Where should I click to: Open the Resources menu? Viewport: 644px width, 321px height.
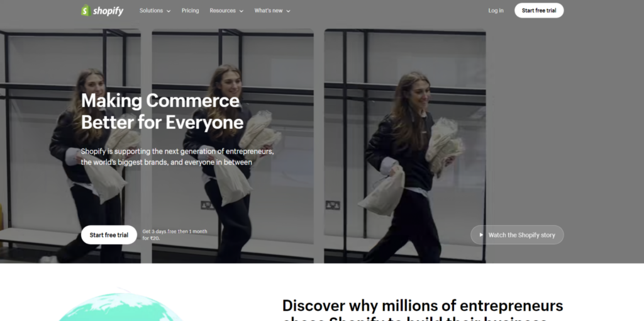click(x=226, y=11)
